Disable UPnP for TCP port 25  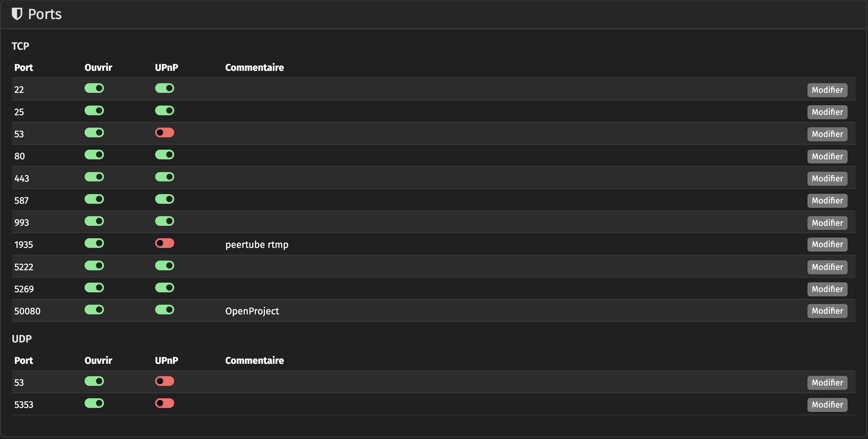coord(165,111)
